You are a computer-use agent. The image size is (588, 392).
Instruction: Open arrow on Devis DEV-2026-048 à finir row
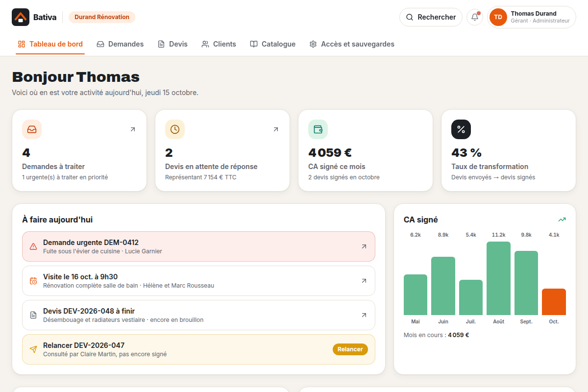point(364,315)
